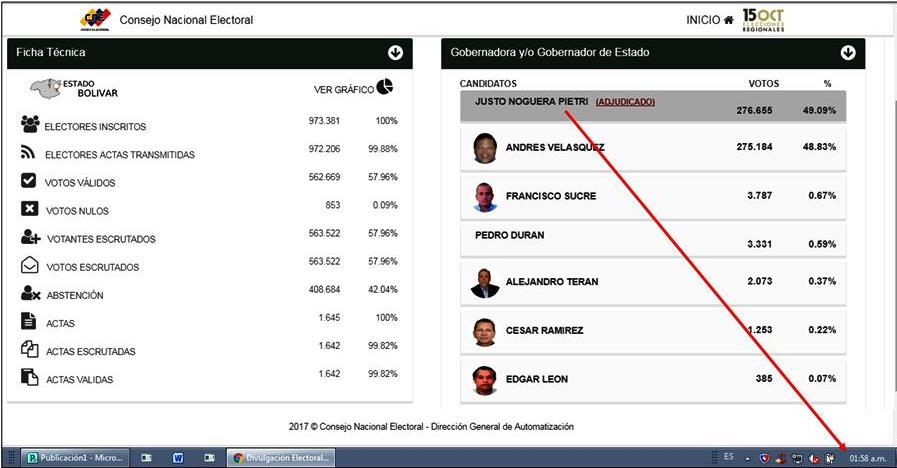Click the Votos Escrutados envelope icon
The height and width of the screenshot is (468, 897).
30,266
